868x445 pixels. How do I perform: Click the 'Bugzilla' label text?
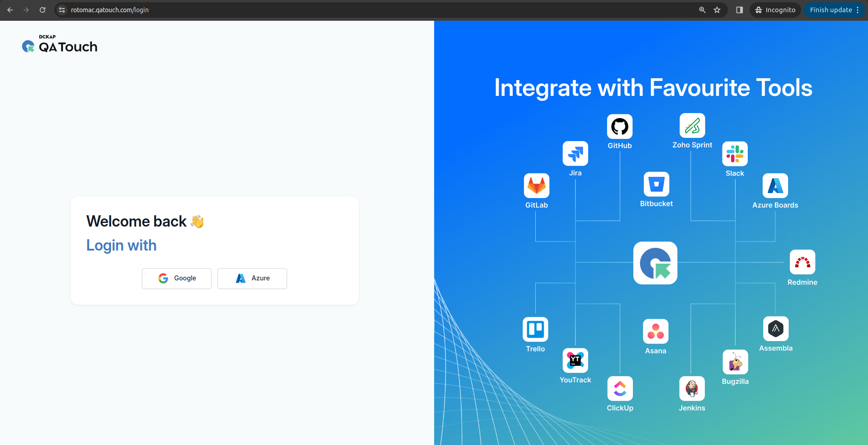736,382
